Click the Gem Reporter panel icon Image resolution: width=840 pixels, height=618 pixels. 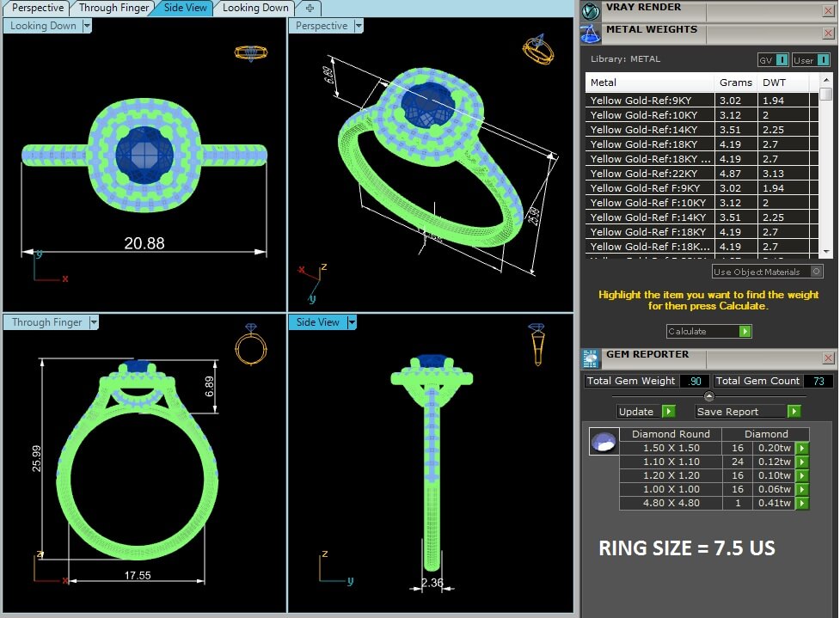pyautogui.click(x=591, y=358)
